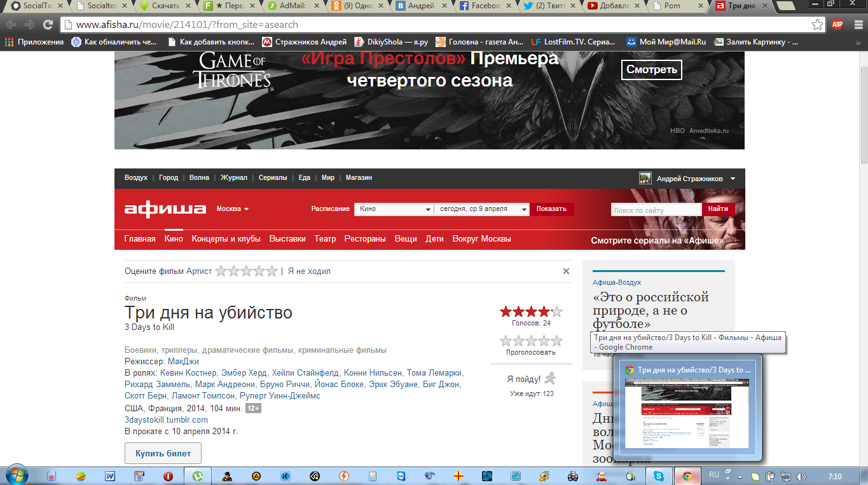
Task: Open the Рестораны menu item
Action: coord(365,239)
